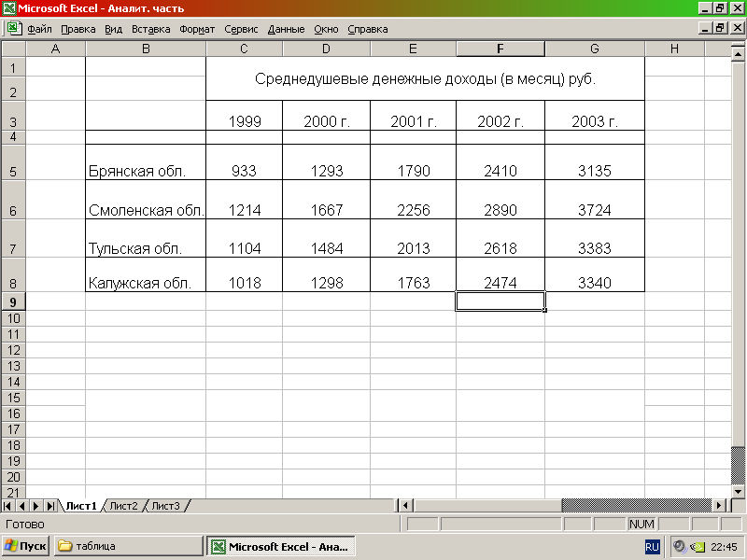Select the cell with value 1018

245,274
